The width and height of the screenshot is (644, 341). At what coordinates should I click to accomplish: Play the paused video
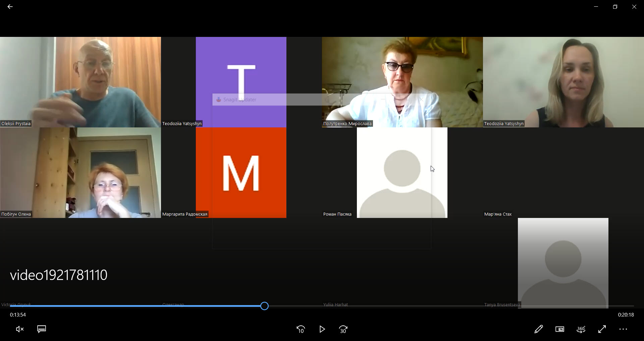[322, 329]
